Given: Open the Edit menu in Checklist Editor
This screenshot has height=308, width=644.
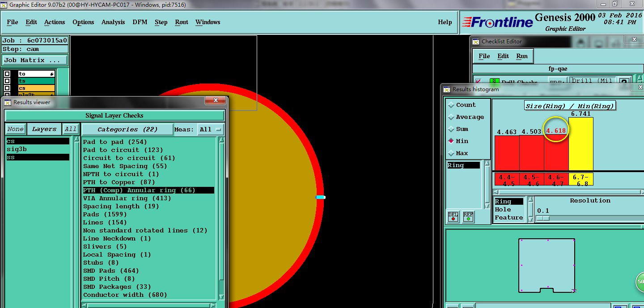Looking at the screenshot, I should pyautogui.click(x=503, y=56).
